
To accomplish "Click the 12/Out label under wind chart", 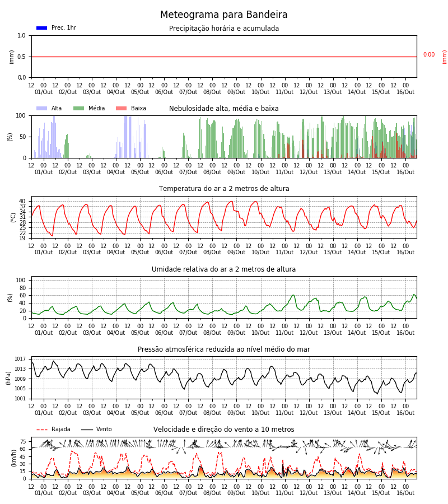I will click(309, 493).
